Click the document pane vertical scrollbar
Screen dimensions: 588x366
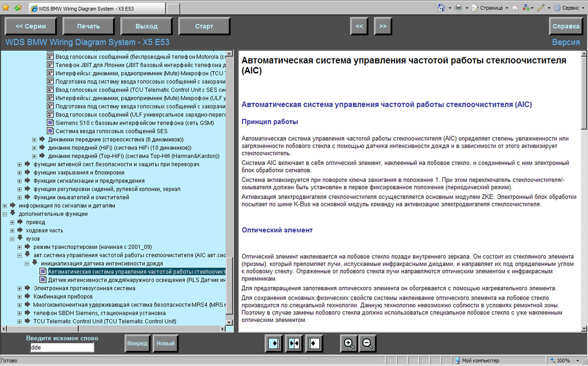[x=584, y=220]
